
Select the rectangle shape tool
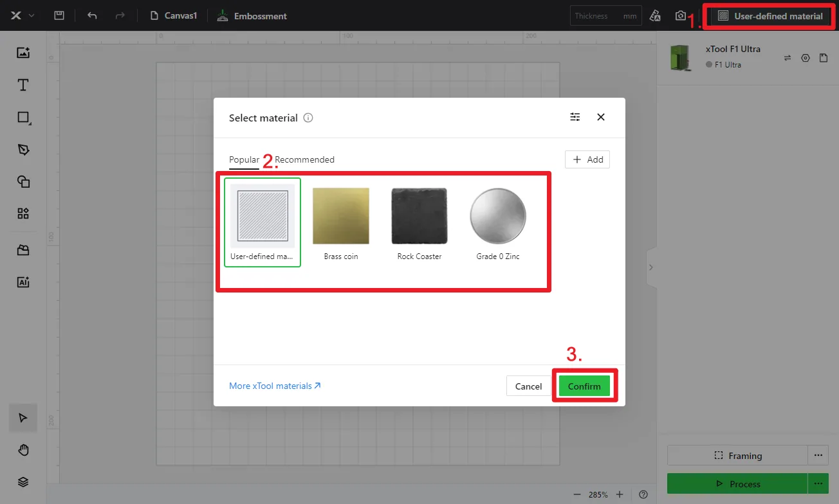(23, 117)
